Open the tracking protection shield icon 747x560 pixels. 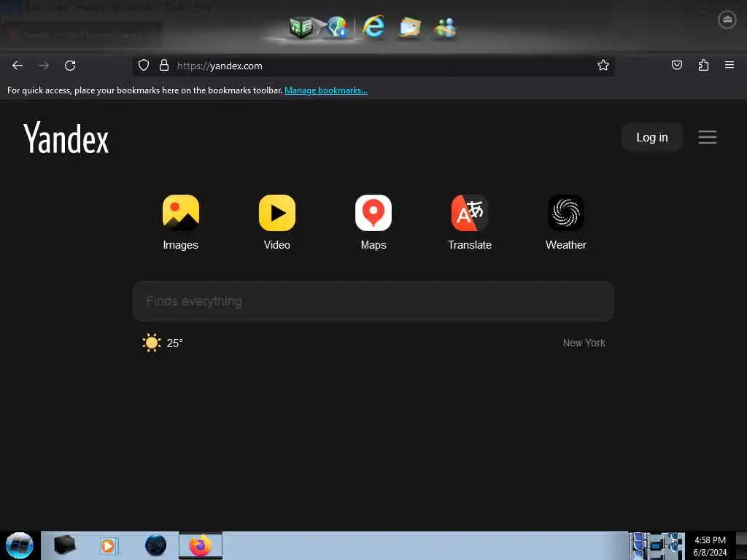pos(144,65)
